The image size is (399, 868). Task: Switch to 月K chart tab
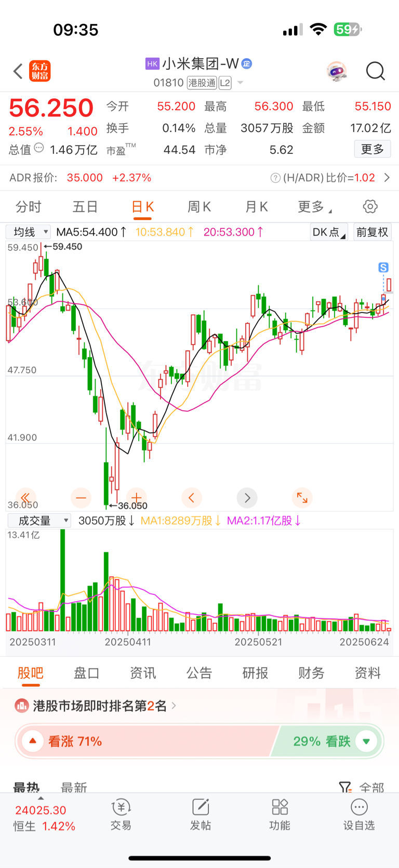click(x=256, y=207)
